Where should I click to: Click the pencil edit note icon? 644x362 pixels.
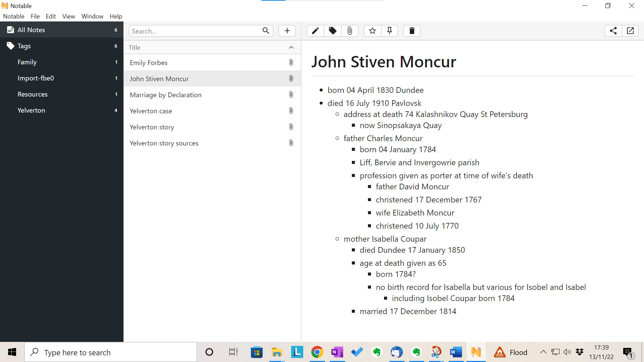[315, 31]
